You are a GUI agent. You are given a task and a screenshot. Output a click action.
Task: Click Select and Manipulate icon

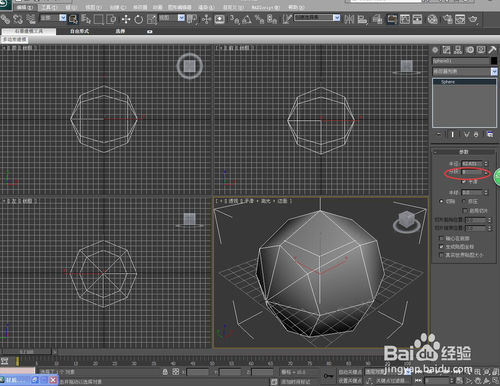[x=206, y=19]
